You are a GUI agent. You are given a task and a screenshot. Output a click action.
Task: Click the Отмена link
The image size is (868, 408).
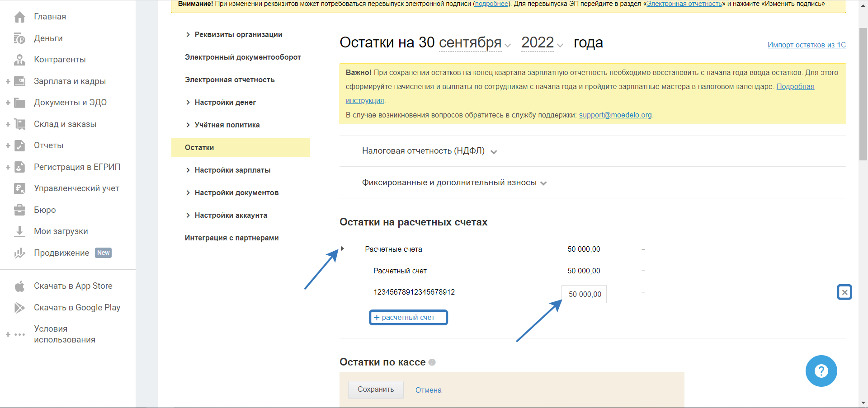(x=429, y=390)
